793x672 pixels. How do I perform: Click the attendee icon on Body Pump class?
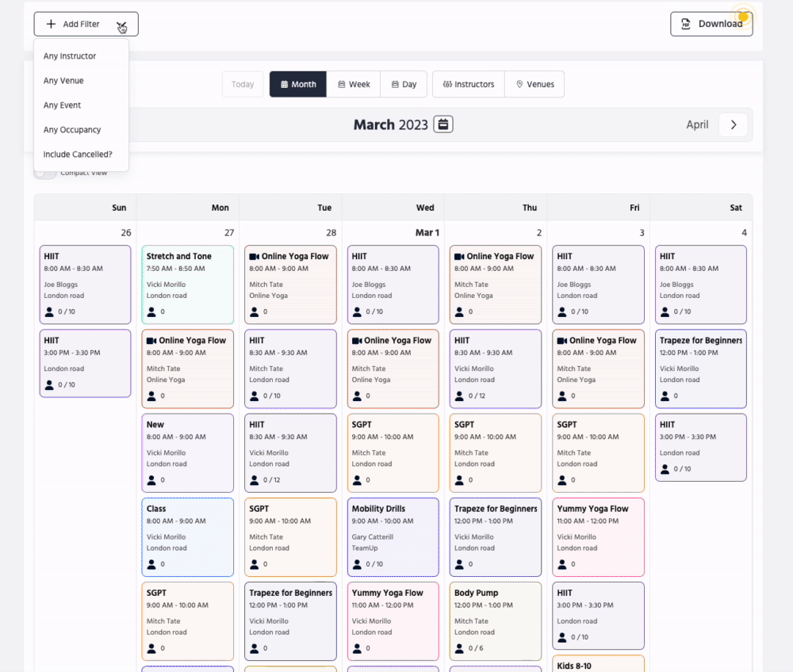(x=460, y=647)
